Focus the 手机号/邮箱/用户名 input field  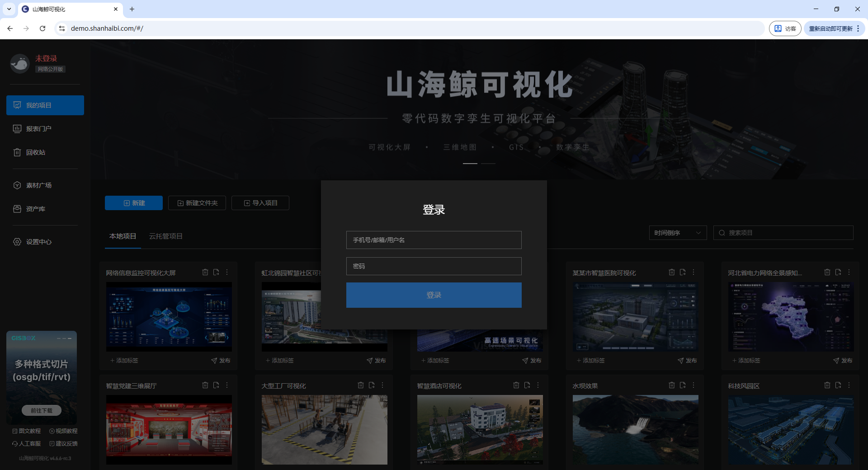(434, 240)
